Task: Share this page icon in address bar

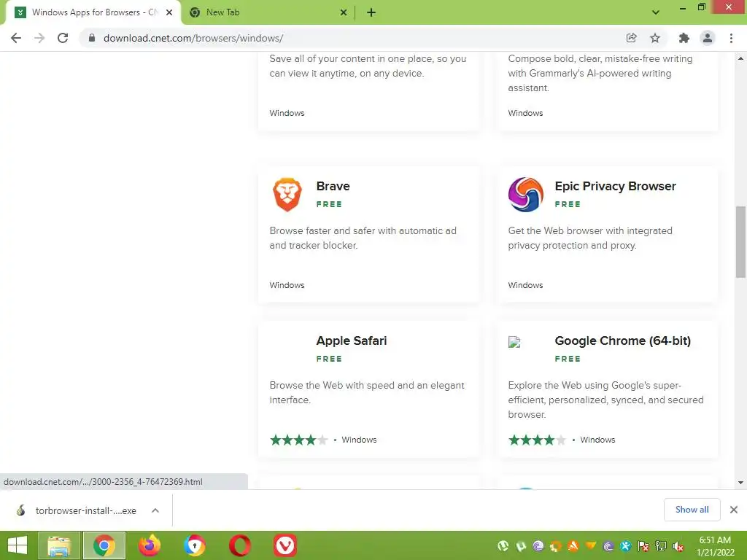Action: 632,38
